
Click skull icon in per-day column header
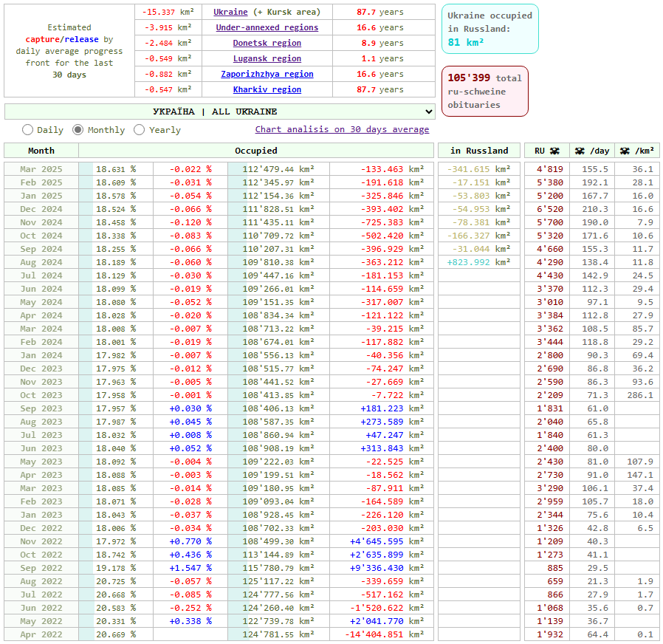click(x=580, y=151)
